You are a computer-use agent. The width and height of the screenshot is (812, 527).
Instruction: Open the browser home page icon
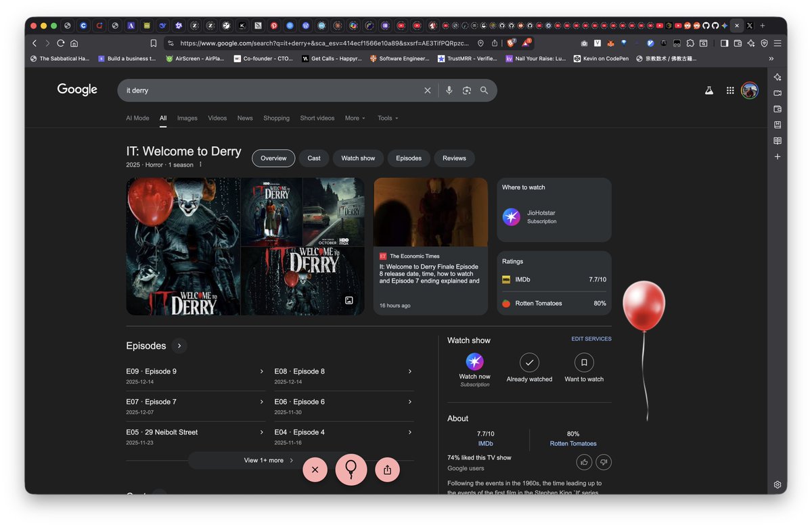coord(74,43)
